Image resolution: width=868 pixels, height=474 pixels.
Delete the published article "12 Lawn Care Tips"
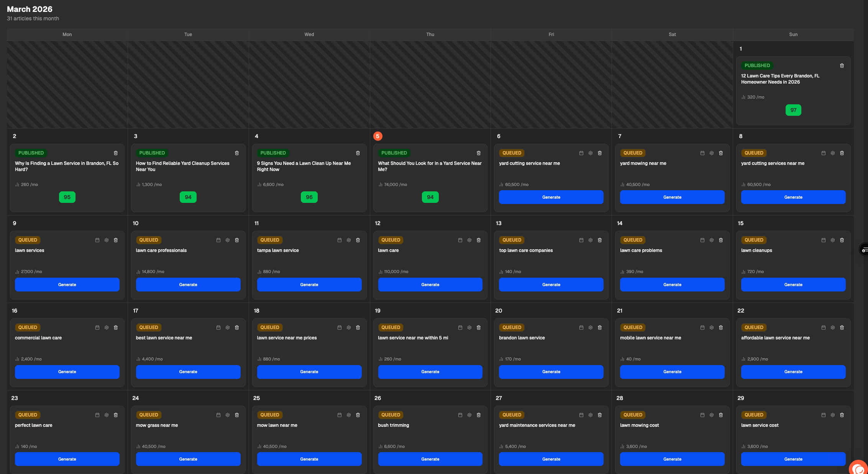tap(842, 66)
